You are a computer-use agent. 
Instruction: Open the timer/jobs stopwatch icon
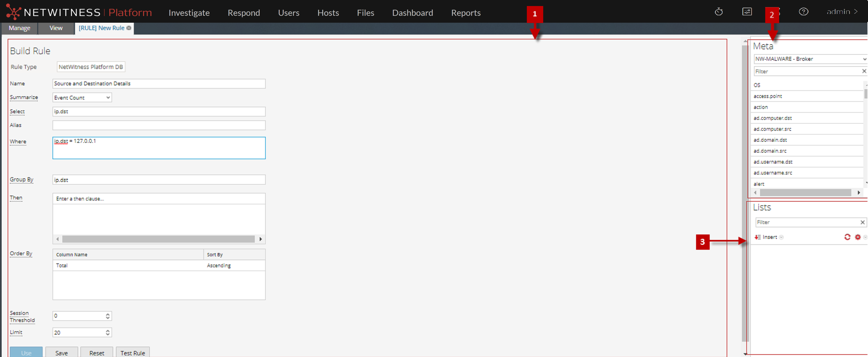[718, 12]
